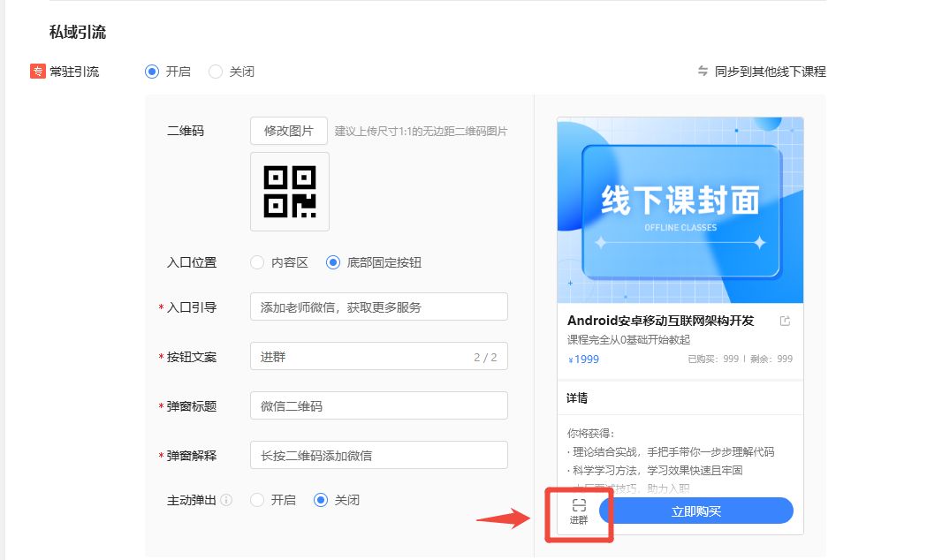This screenshot has height=560, width=927.
Task: Choose 底部固定按钮 as entry position
Action: (333, 262)
